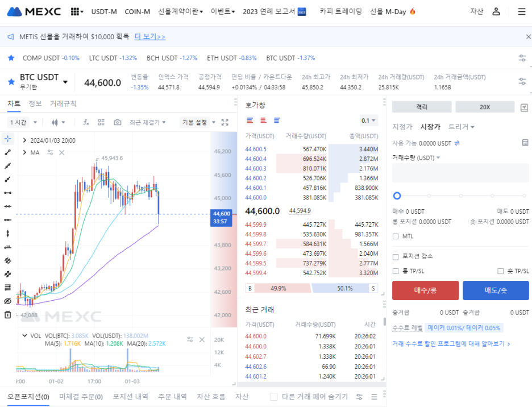Open the hamburger menu in header

[x=522, y=11]
